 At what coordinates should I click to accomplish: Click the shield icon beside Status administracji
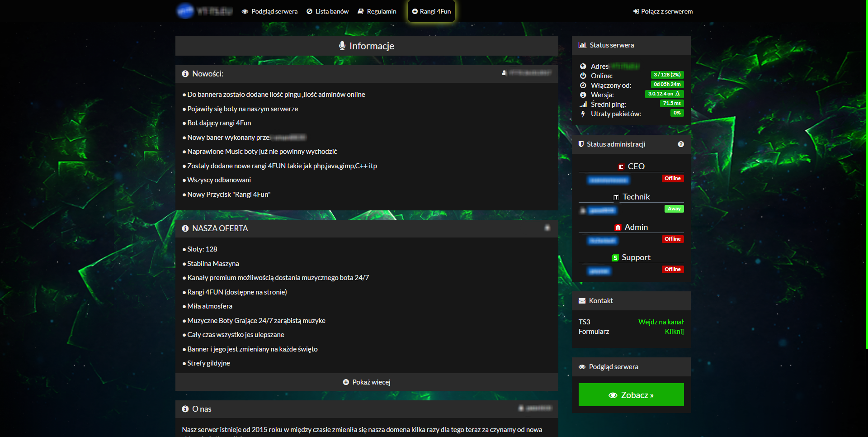581,144
